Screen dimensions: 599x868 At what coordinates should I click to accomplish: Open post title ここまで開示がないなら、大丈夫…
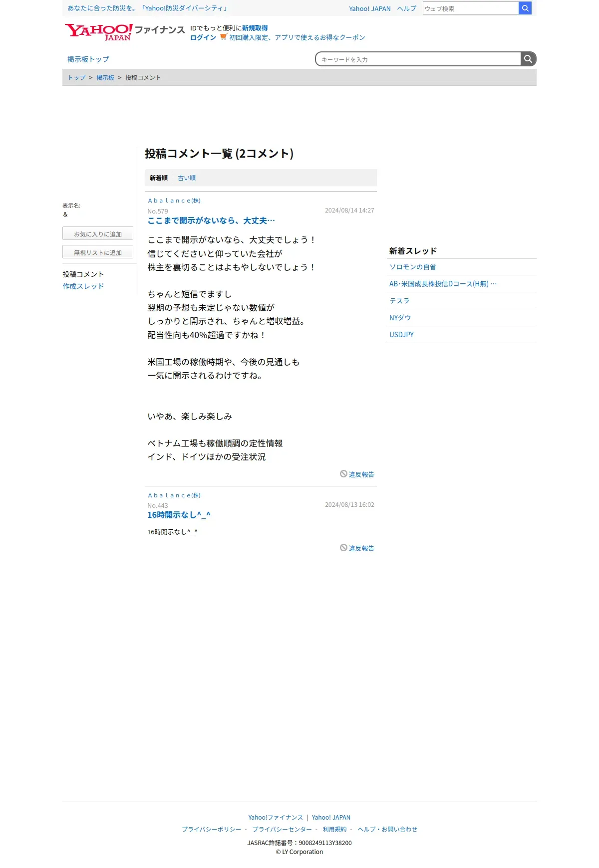(x=211, y=220)
